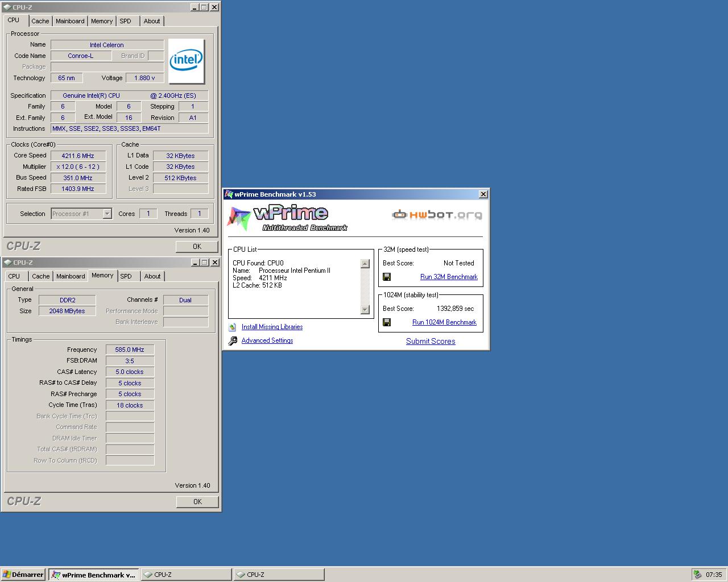Click the Rated FSB value 1403.9 MHz

point(78,189)
